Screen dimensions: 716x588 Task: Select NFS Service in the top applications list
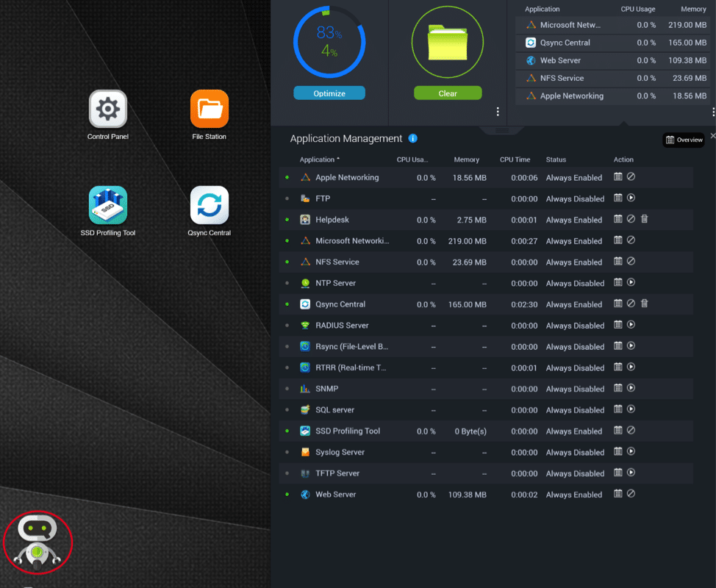point(613,78)
